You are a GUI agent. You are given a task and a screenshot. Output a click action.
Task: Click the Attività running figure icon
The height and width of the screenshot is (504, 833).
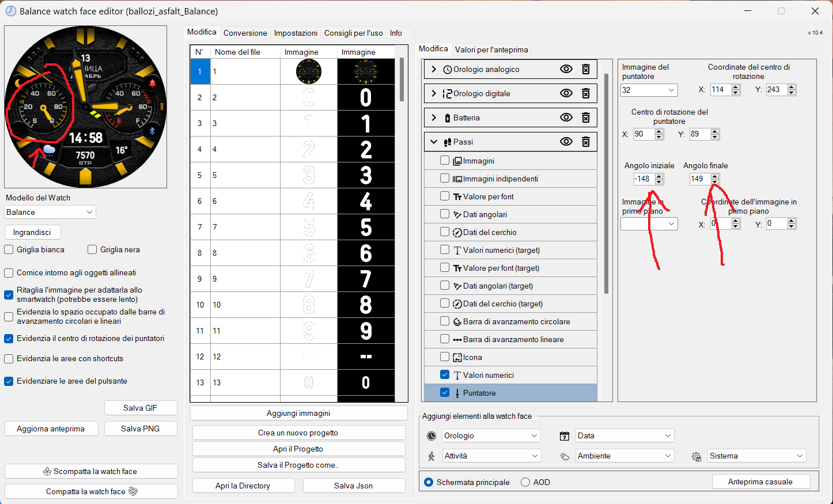click(x=431, y=456)
